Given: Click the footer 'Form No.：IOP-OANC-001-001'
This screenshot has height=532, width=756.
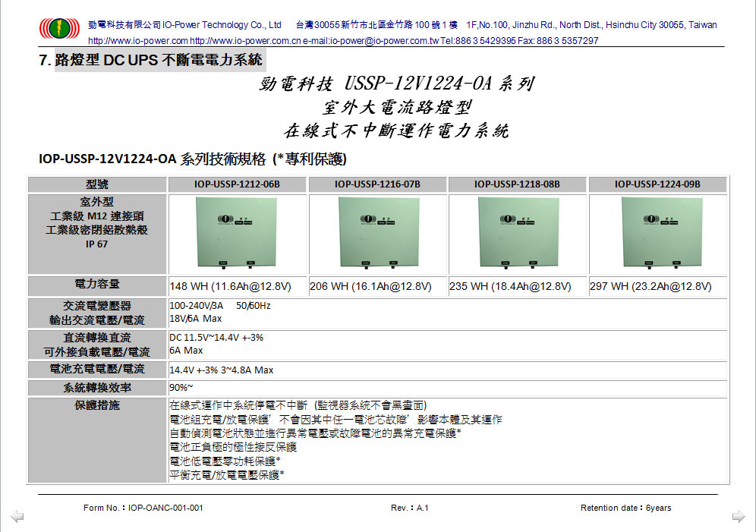Looking at the screenshot, I should click(x=143, y=508).
